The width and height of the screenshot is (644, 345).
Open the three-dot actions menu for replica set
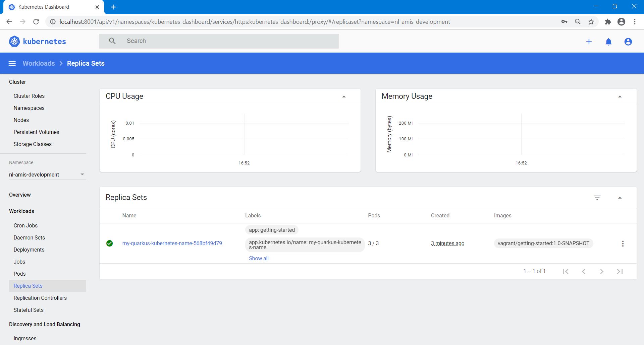click(x=623, y=244)
